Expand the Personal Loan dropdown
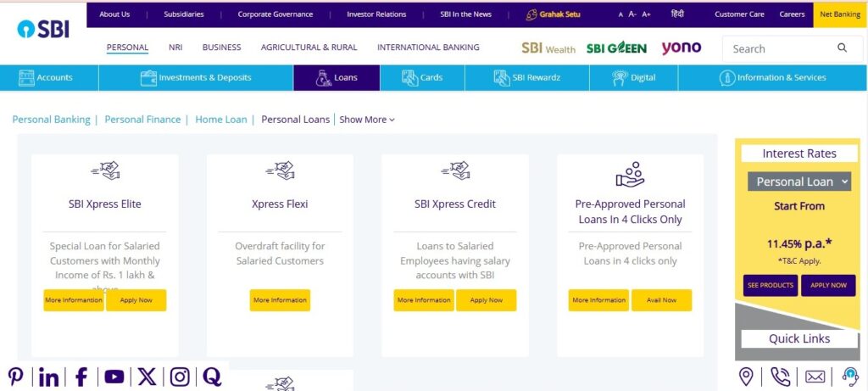The height and width of the screenshot is (391, 868). pyautogui.click(x=798, y=182)
